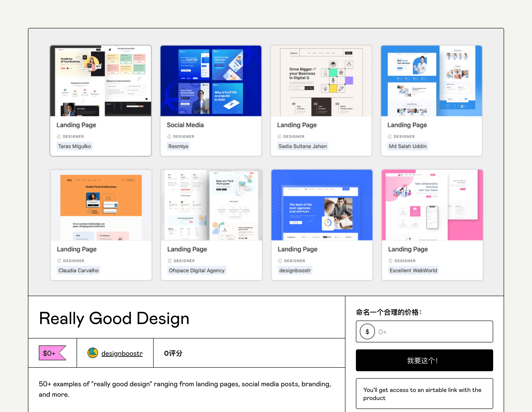Click the 50+ examples product description
This screenshot has width=532, height=412.
pyautogui.click(x=185, y=389)
